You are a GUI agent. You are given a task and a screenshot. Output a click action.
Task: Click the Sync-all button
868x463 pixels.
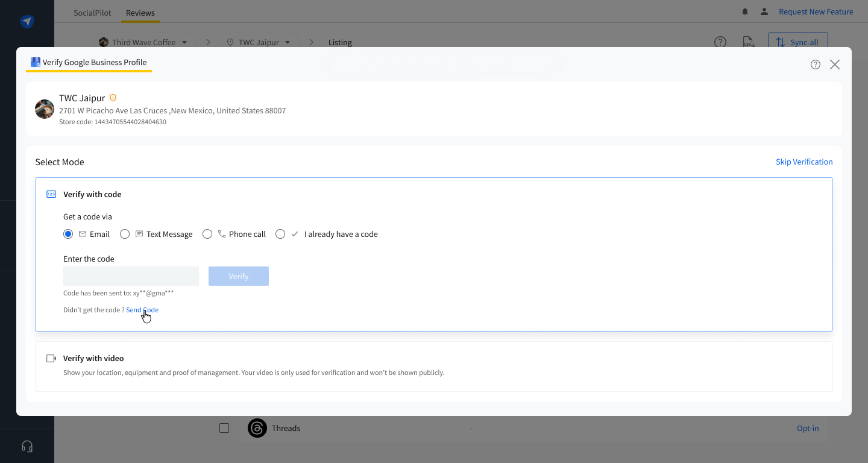click(x=798, y=42)
